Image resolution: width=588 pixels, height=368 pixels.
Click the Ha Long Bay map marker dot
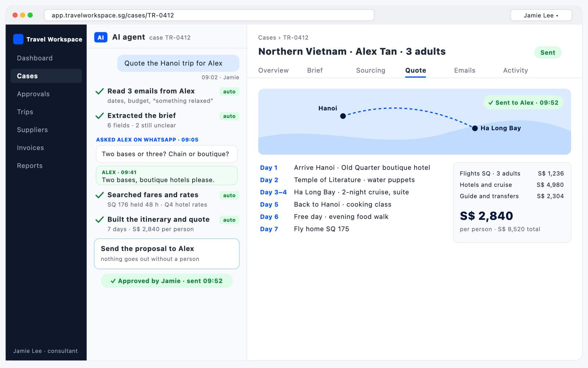[x=475, y=128]
